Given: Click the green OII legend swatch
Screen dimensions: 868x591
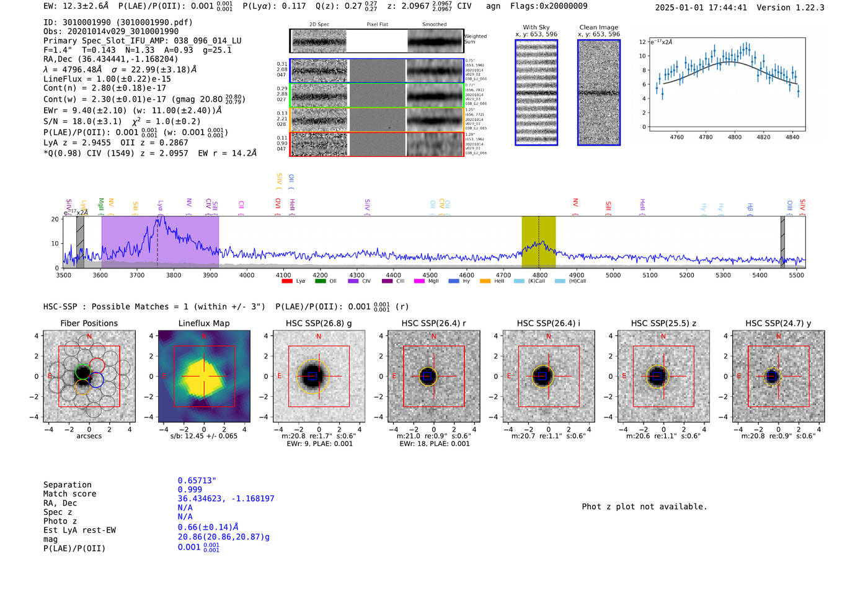Looking at the screenshot, I should tap(320, 281).
